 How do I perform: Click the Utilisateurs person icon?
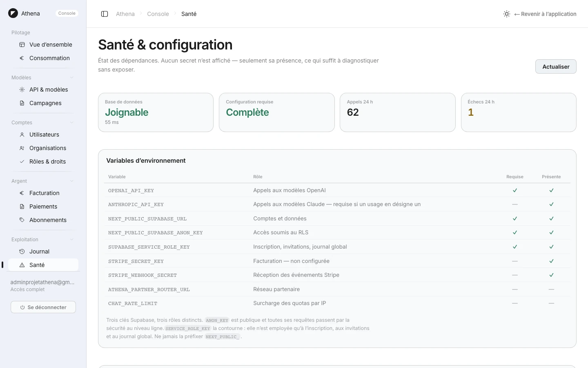pos(22,135)
